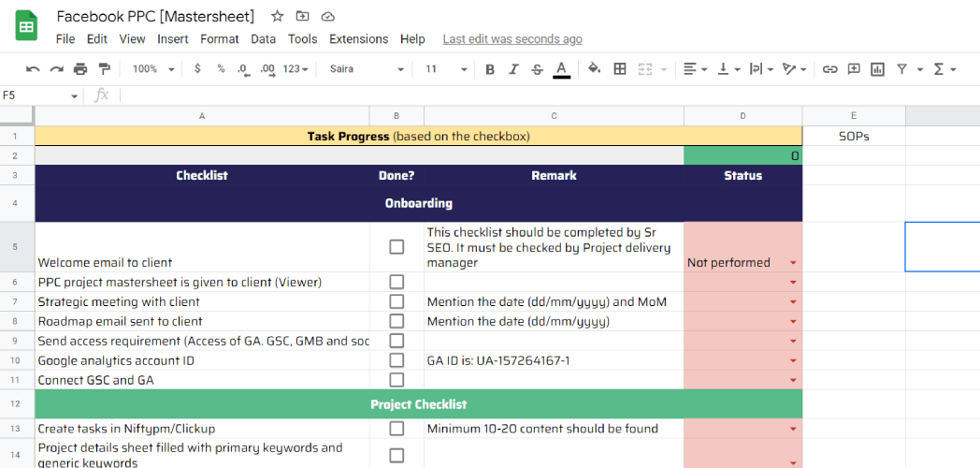This screenshot has width=980, height=468.
Task: Format as currency with dollar icon
Action: [x=197, y=69]
